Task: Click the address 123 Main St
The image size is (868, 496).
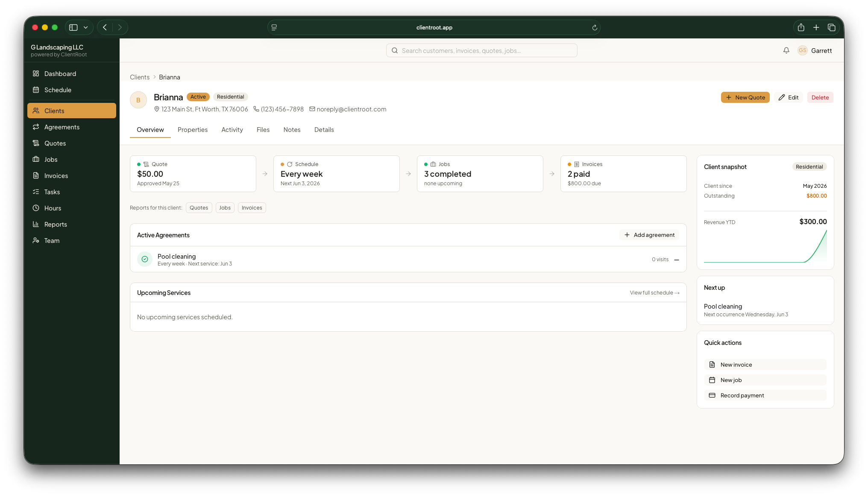Action: pos(205,109)
